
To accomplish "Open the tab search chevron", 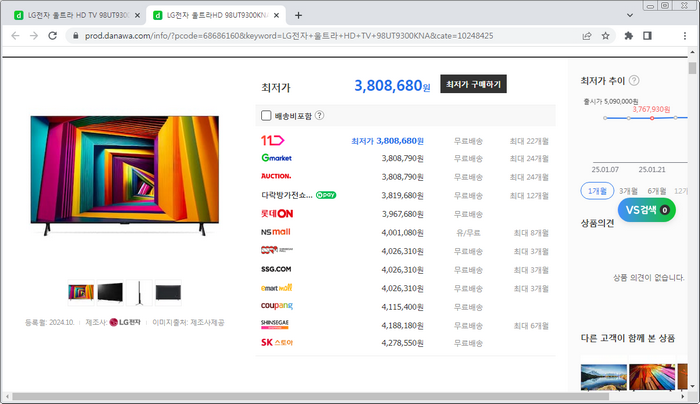I will click(x=629, y=16).
